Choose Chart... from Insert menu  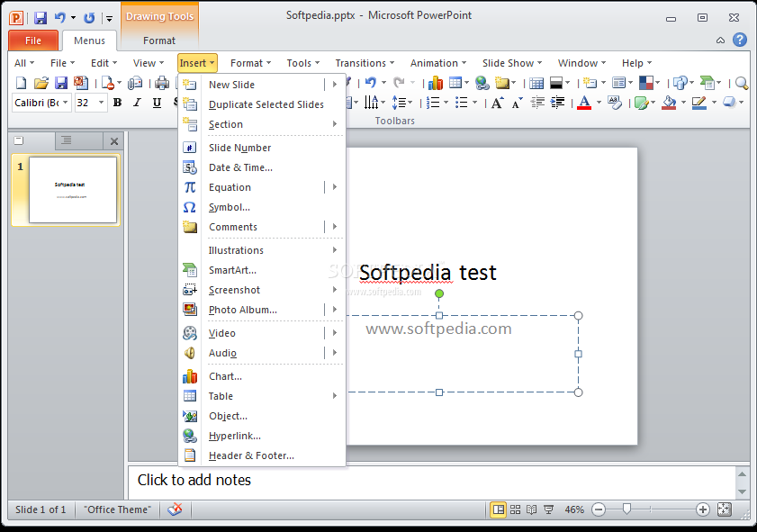coord(262,376)
